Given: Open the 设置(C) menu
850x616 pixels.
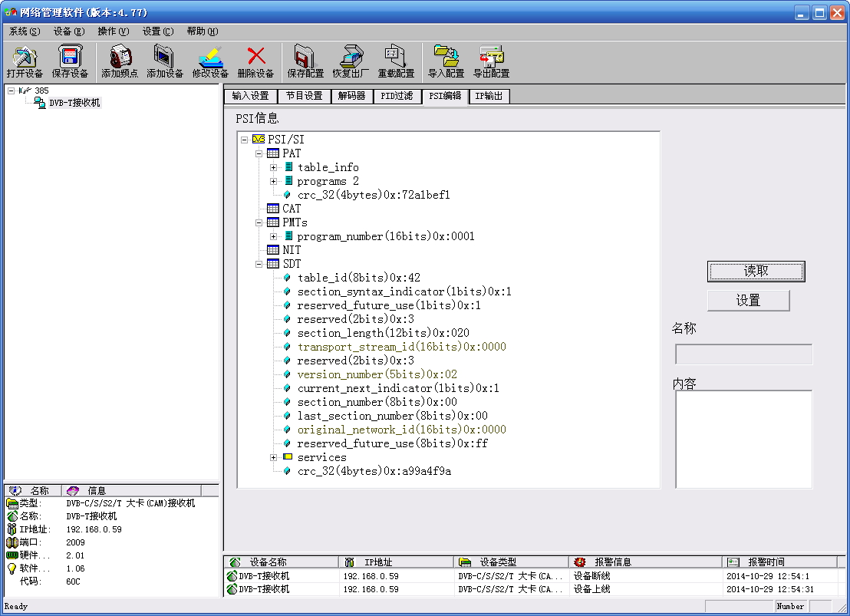Looking at the screenshot, I should (158, 31).
